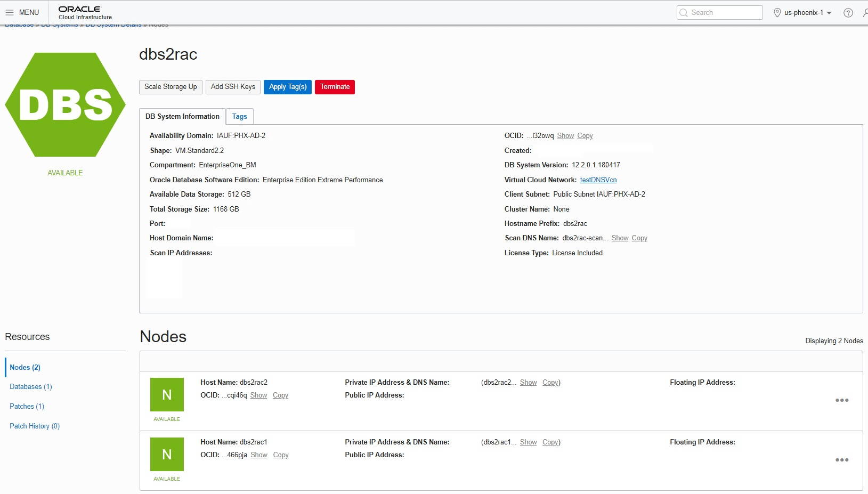Click the dbs2rac2 node N icon

tap(167, 395)
